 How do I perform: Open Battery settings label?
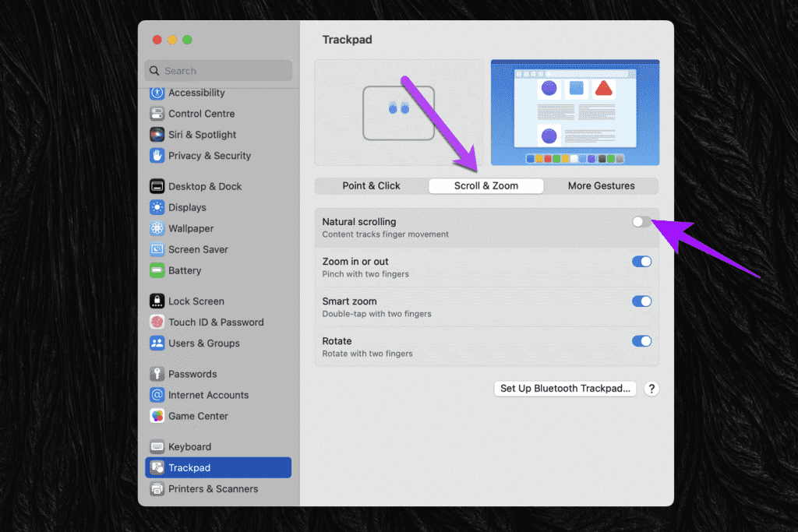[185, 270]
